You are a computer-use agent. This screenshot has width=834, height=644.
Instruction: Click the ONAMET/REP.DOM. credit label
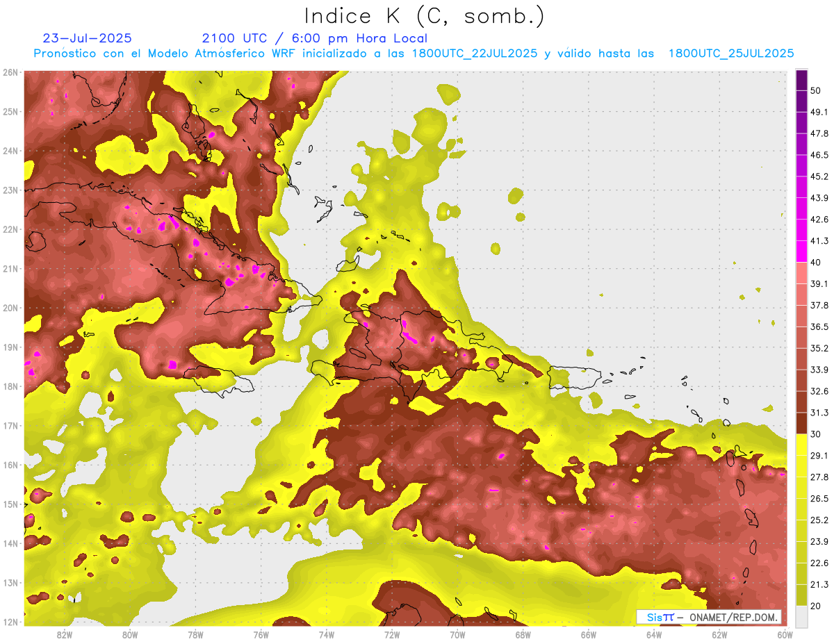pyautogui.click(x=733, y=617)
